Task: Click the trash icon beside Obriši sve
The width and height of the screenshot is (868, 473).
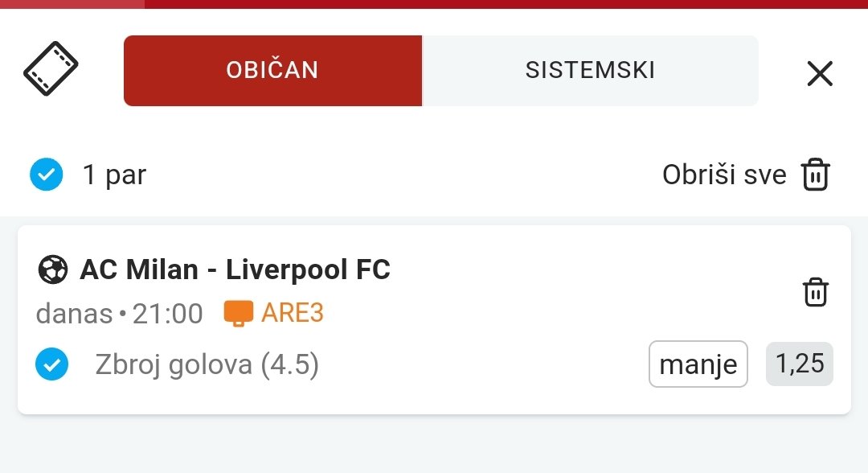Action: pos(816,175)
